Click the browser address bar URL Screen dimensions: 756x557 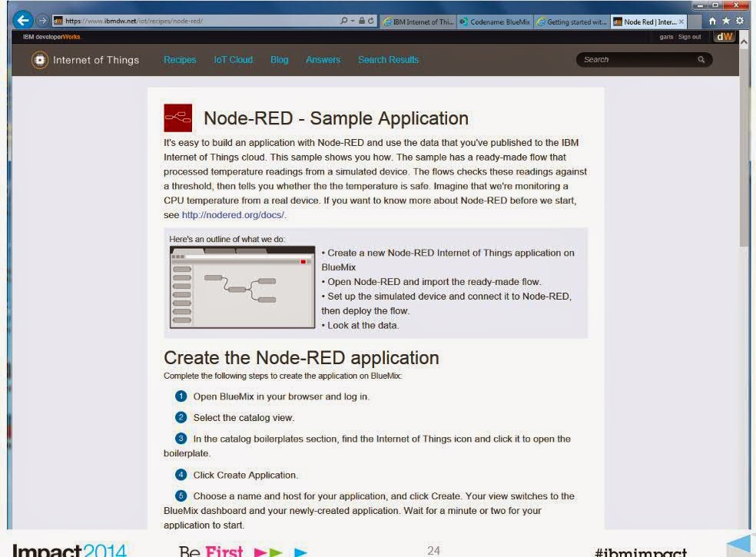134,22
